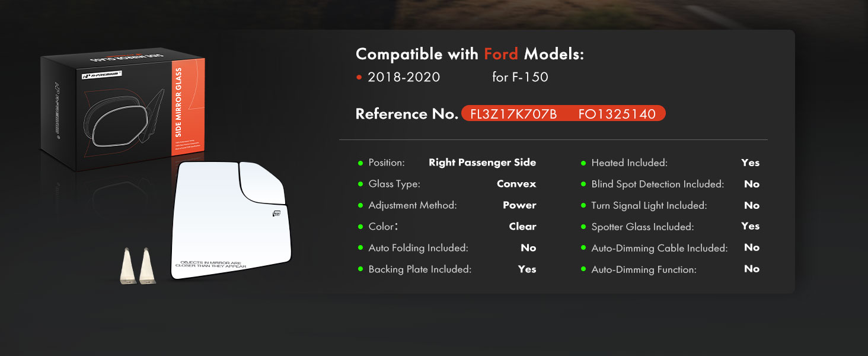
Task: Click the Auto-Dimming Function label
Action: (644, 269)
